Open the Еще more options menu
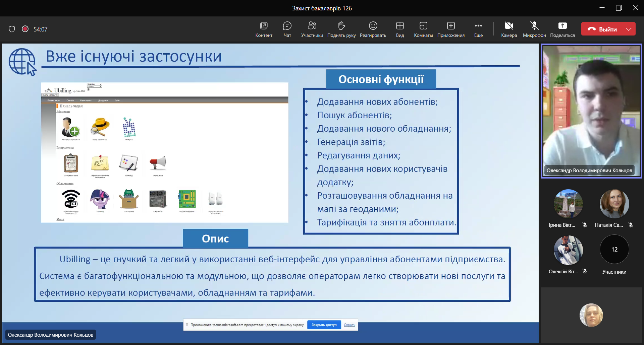 [x=478, y=29]
